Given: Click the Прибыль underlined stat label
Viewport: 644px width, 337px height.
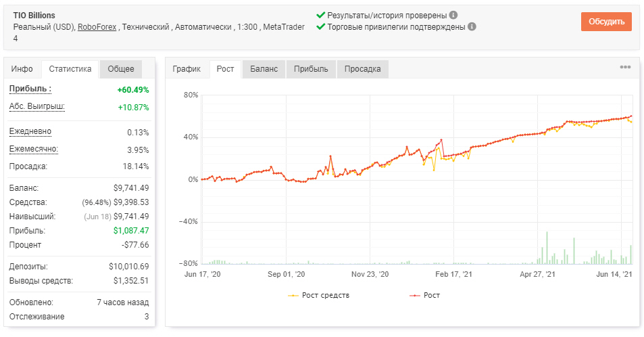Looking at the screenshot, I should pos(30,89).
